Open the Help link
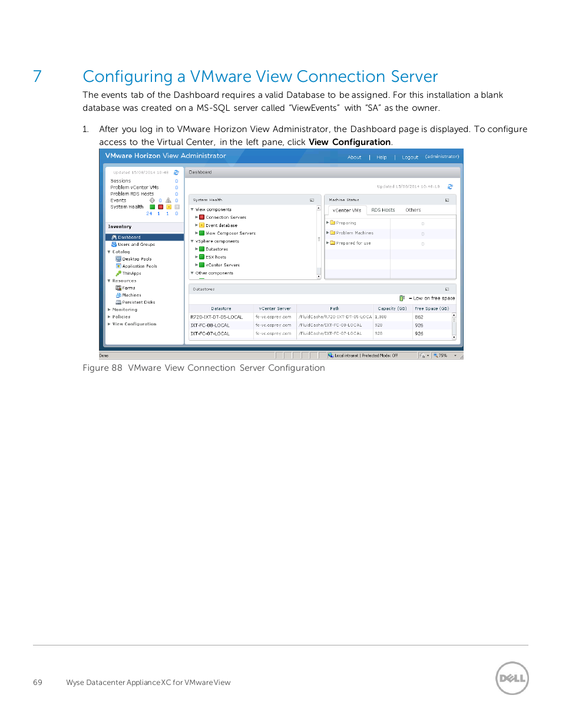The height and width of the screenshot is (728, 562). [x=382, y=157]
